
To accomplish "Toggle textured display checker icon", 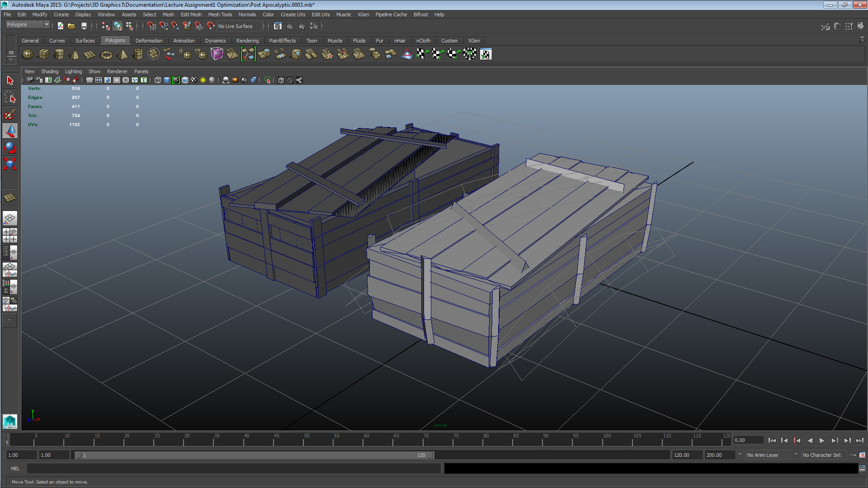I will click(x=194, y=80).
